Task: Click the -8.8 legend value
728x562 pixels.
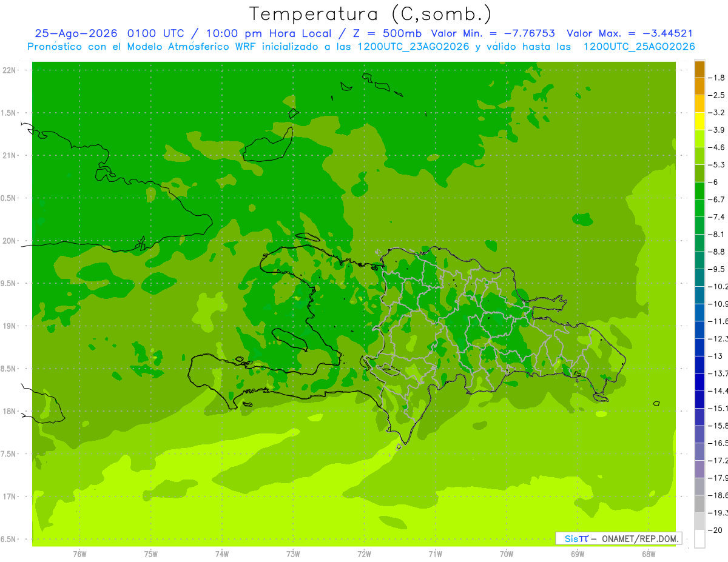Action: [x=717, y=252]
